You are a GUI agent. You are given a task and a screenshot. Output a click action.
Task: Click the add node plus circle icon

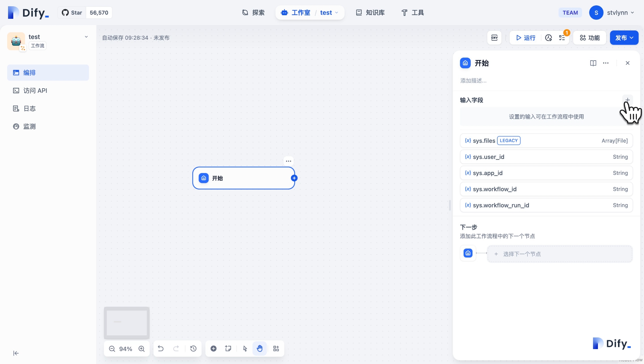click(213, 348)
